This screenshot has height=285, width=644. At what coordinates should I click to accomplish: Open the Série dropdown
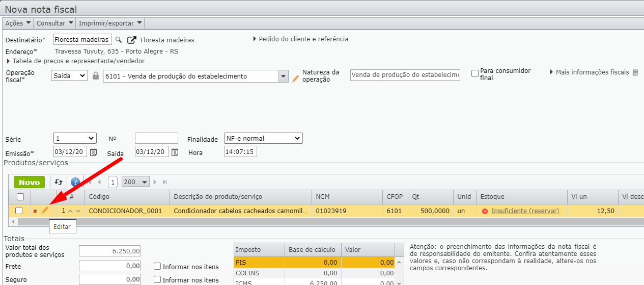pyautogui.click(x=75, y=138)
